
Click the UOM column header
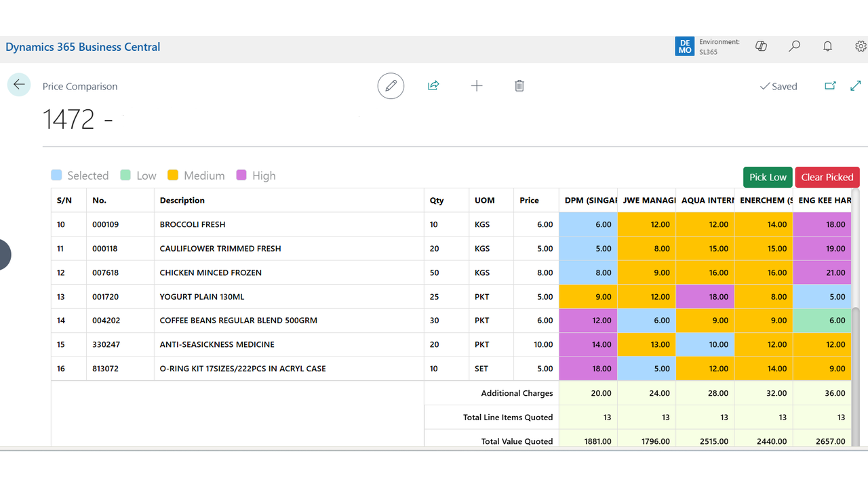(x=491, y=200)
